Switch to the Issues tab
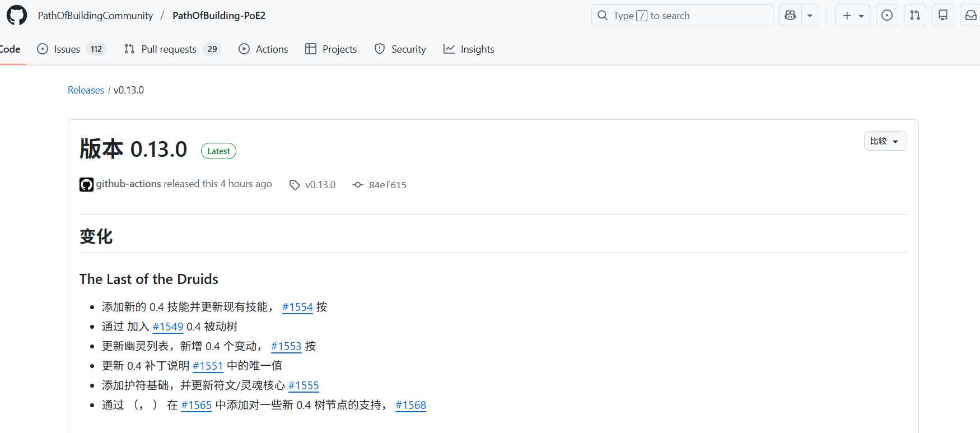980x433 pixels. (71, 49)
